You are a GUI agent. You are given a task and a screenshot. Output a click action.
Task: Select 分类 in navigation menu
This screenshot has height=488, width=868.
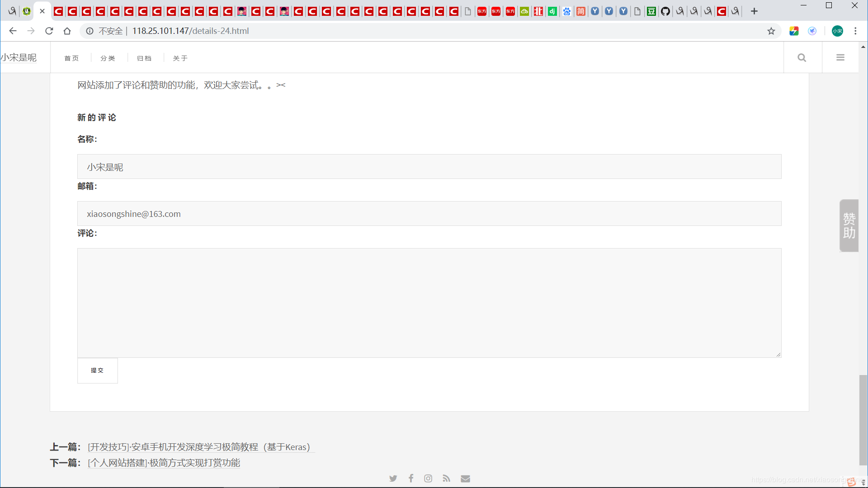(108, 58)
